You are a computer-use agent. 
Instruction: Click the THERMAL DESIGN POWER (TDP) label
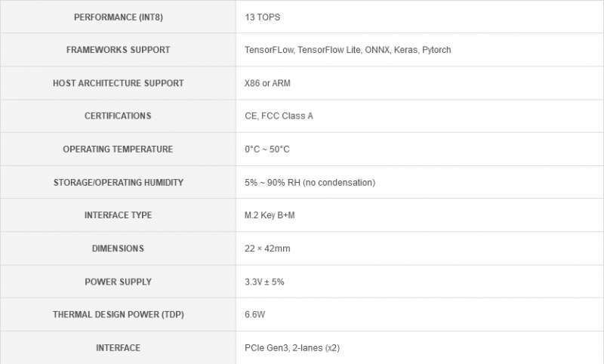point(118,315)
